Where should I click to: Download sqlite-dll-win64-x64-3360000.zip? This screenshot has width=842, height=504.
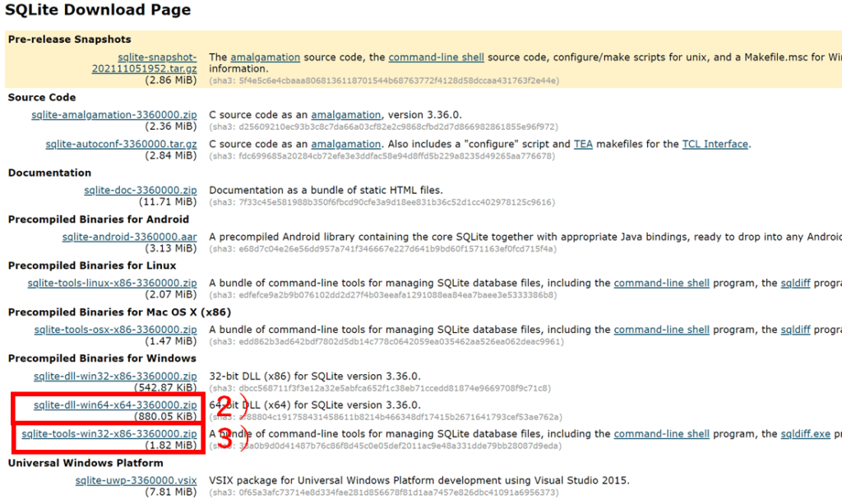115,405
